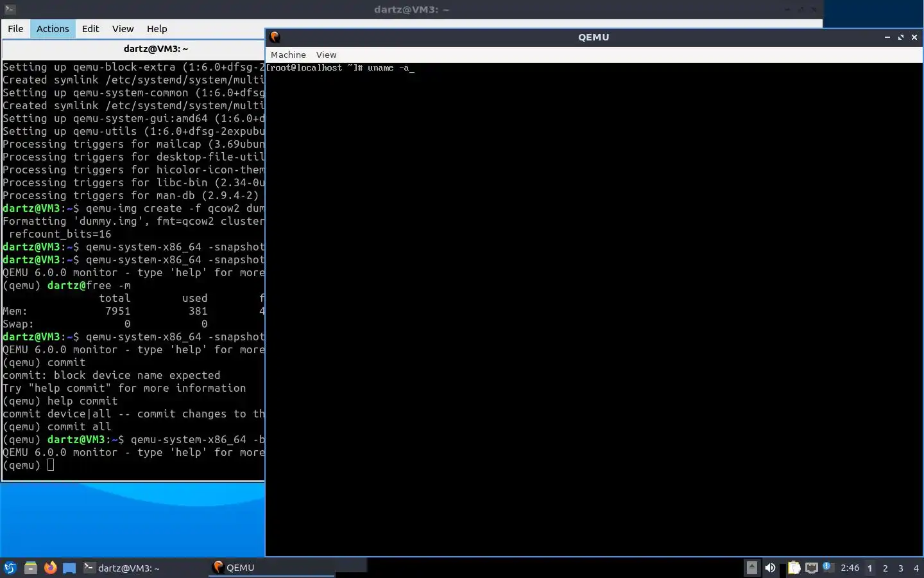Click the removable media eject tray icon
This screenshot has width=924, height=578.
tap(751, 568)
